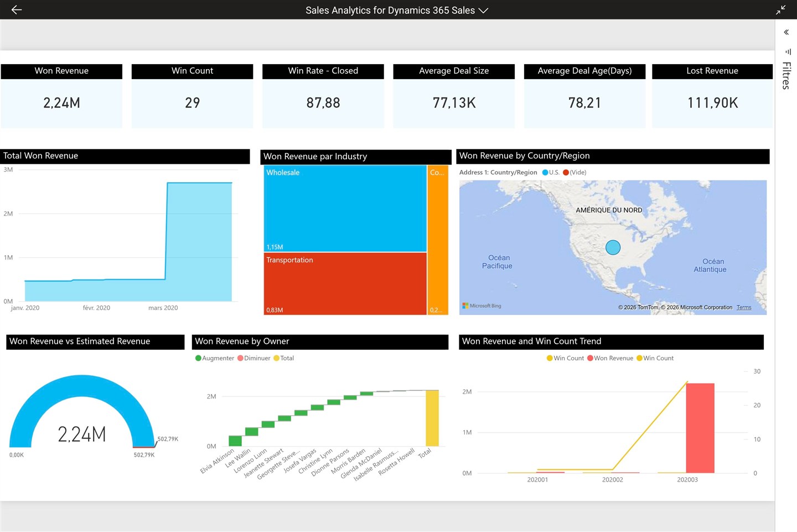Image resolution: width=797 pixels, height=532 pixels.
Task: Click the Won Revenue and Win Count Trend title
Action: (x=531, y=342)
